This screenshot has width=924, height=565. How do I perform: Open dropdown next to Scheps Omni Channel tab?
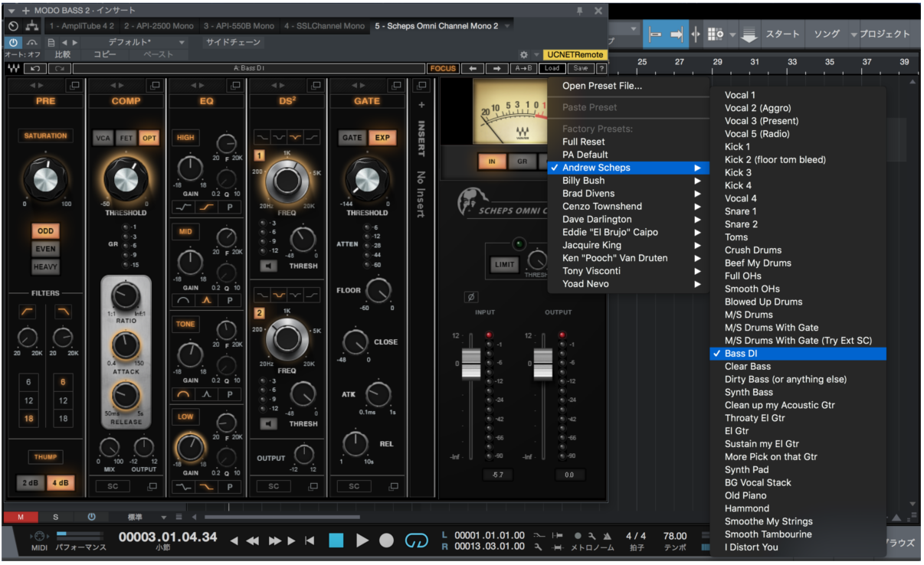click(507, 26)
